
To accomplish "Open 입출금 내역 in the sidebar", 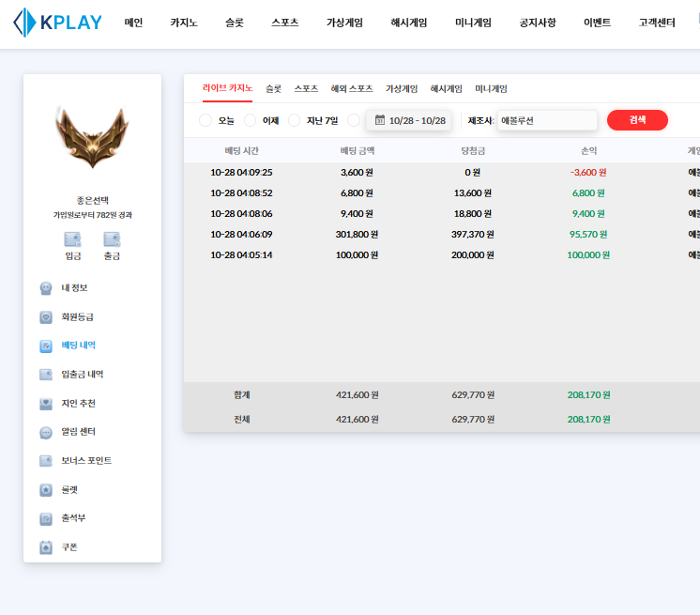I will [x=83, y=375].
